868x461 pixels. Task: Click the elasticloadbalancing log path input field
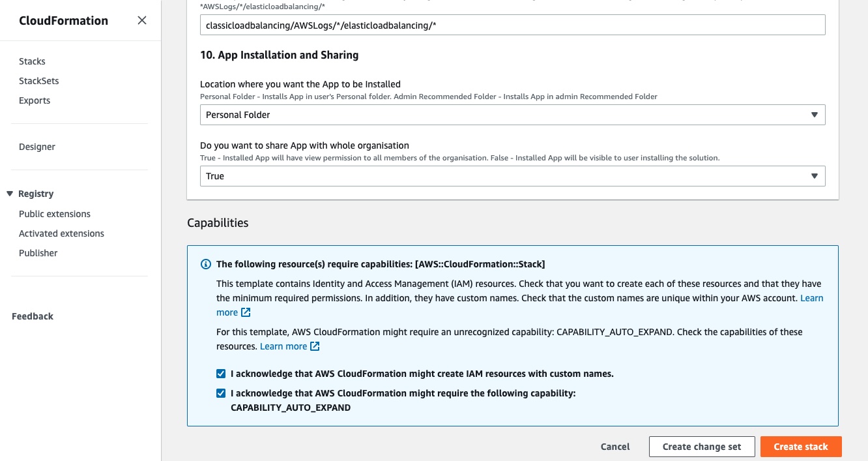click(512, 25)
